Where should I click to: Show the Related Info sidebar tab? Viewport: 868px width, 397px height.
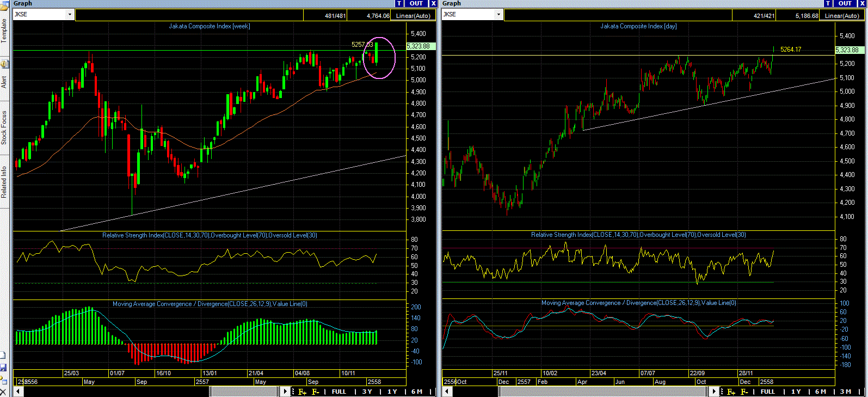(x=4, y=182)
